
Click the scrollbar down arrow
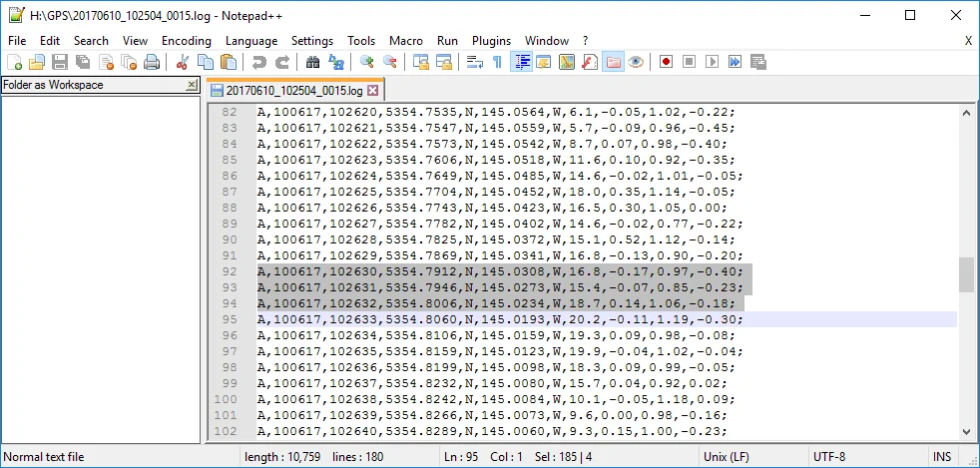(966, 432)
